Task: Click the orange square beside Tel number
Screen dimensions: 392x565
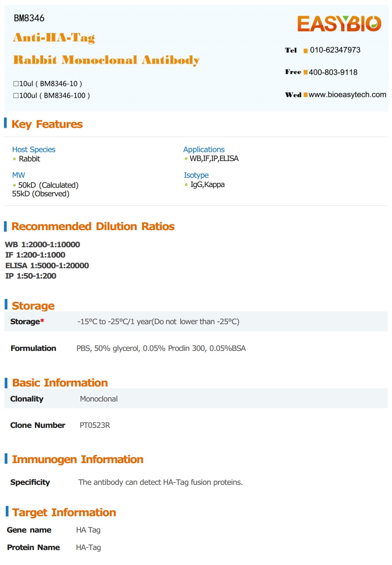Action: click(x=305, y=51)
